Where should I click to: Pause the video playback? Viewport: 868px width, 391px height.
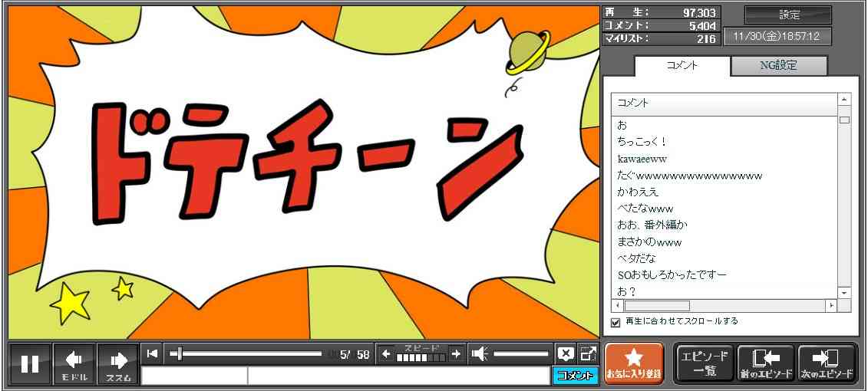pos(30,363)
